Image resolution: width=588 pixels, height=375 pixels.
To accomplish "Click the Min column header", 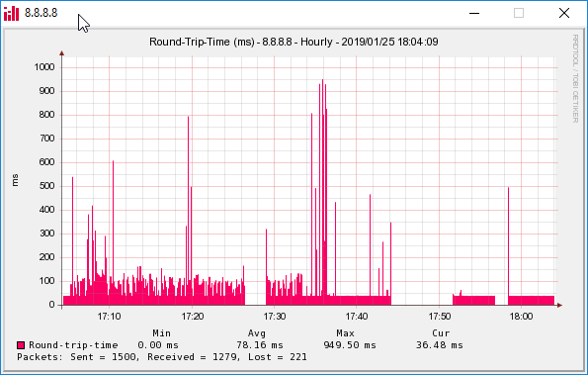I will click(x=162, y=333).
